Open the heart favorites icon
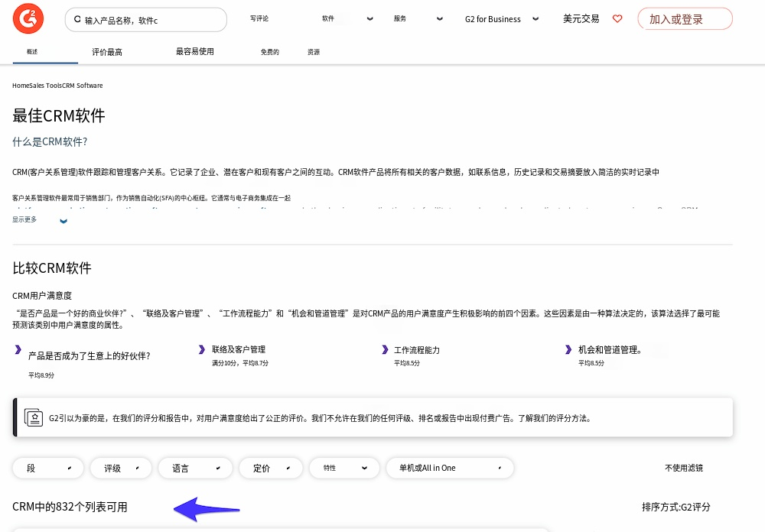 point(617,18)
